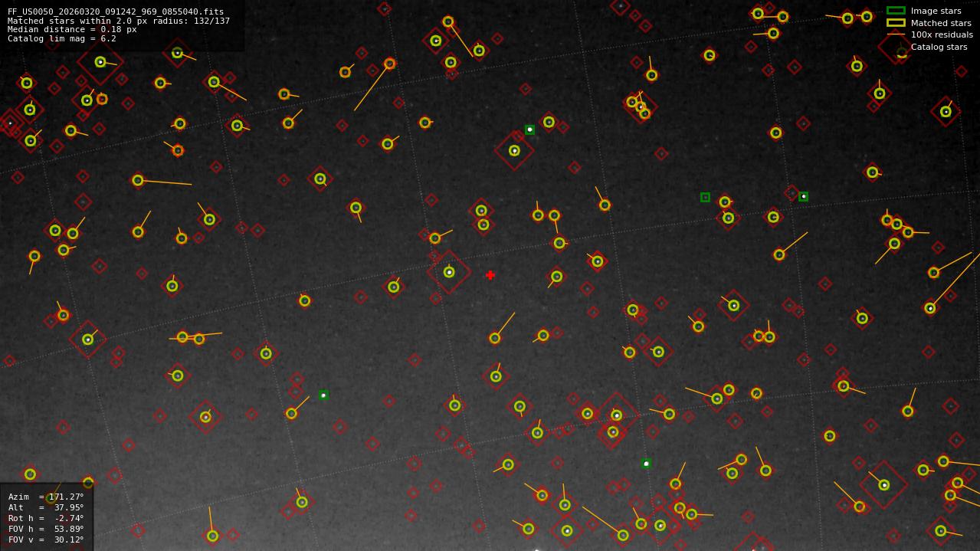Click the "Catalog stars" legend label
Image resolution: width=980 pixels, height=551 pixels.
coord(939,47)
